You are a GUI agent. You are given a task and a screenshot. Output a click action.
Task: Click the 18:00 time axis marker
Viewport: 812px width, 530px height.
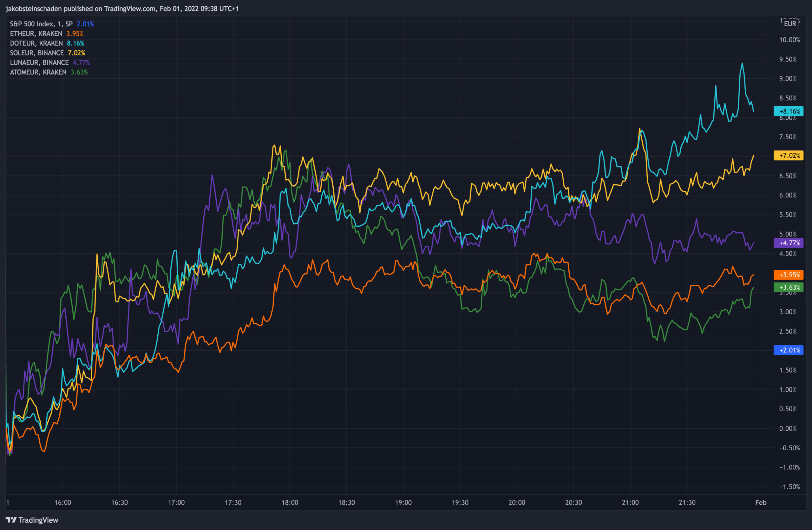pyautogui.click(x=290, y=502)
